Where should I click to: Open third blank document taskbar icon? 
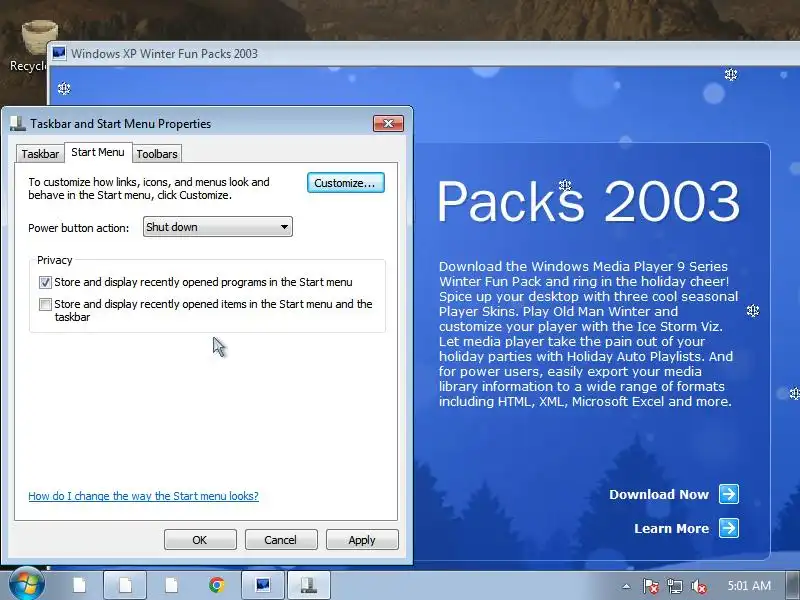pos(171,585)
